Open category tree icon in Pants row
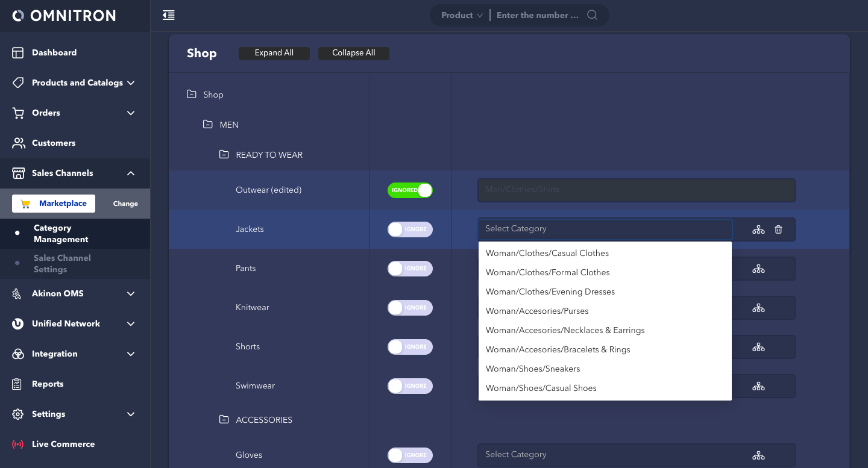This screenshot has height=468, width=868. click(x=758, y=269)
